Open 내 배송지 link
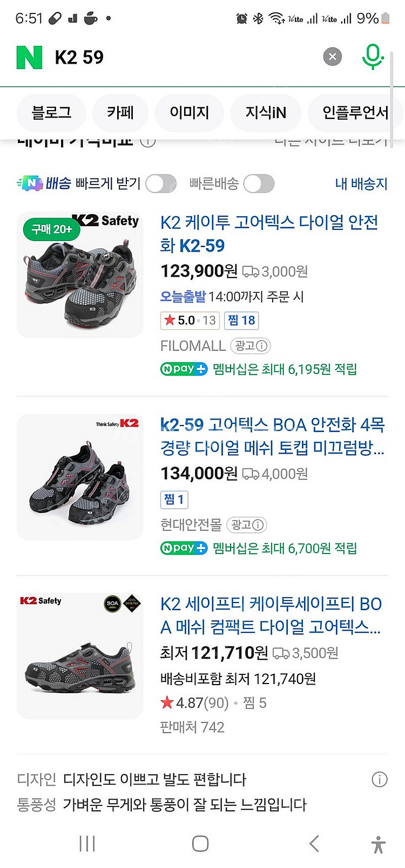 tap(361, 184)
